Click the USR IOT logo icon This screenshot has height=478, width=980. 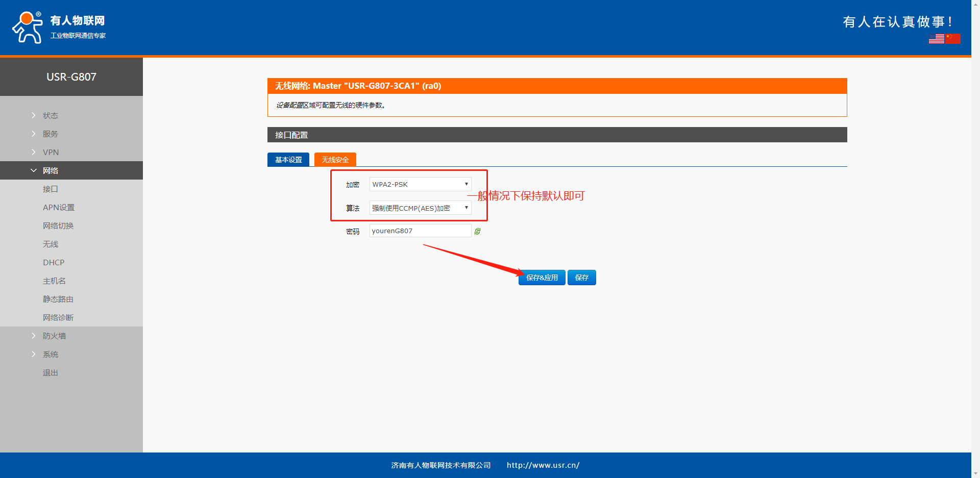coord(28,28)
